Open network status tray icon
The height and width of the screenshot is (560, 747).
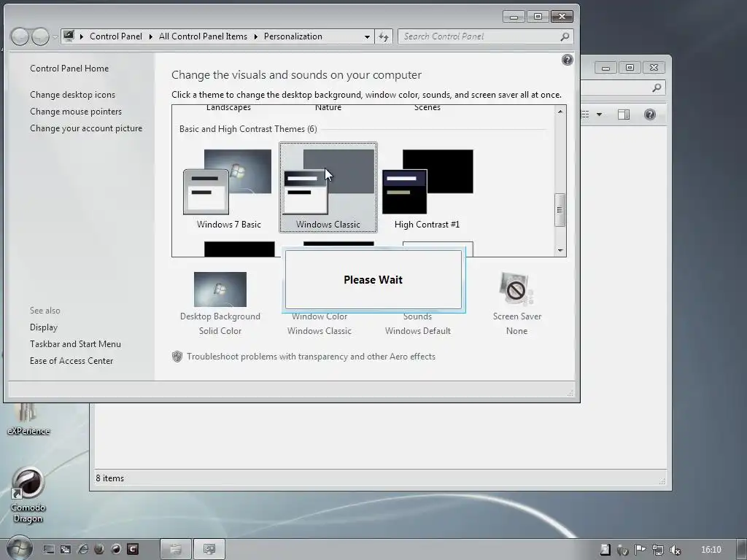point(658,550)
